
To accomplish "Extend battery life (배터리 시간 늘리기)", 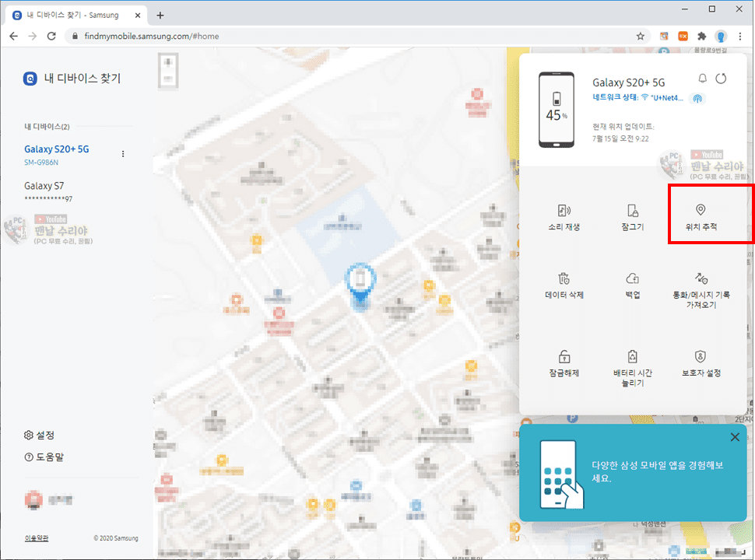I will [x=632, y=369].
